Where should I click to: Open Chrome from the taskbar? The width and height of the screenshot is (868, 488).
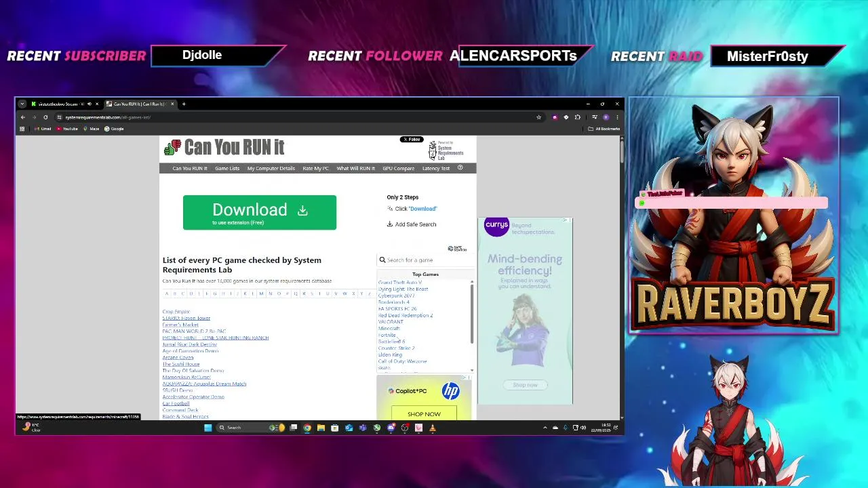click(307, 428)
